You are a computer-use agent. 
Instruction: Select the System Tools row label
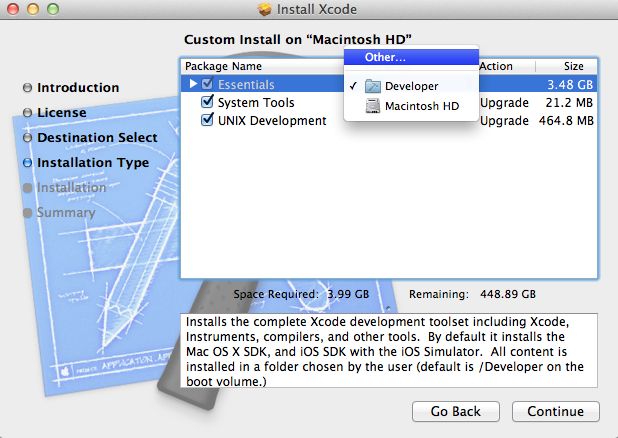click(x=256, y=103)
